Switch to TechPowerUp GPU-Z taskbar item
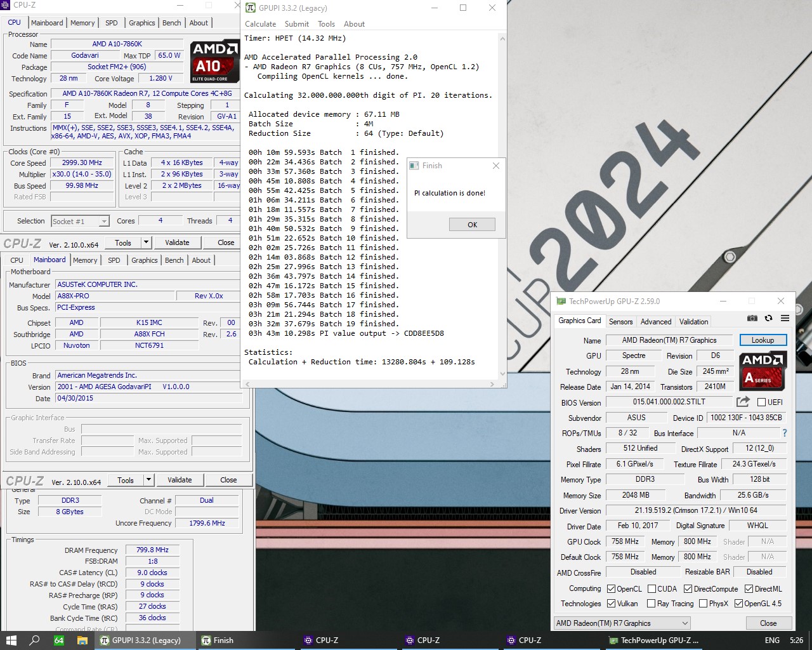 653,640
